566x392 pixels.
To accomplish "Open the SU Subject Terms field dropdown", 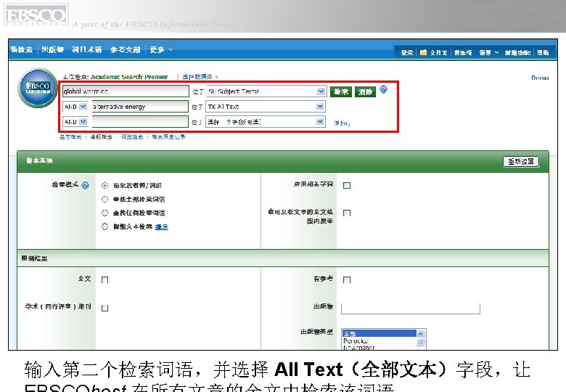I will (x=266, y=91).
